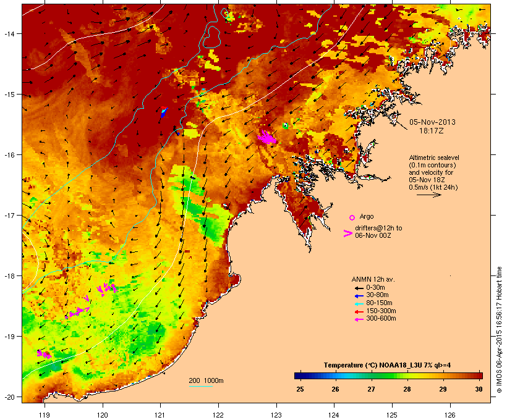The width and height of the screenshot is (507, 420).
Task: Click the '06-Nov 00Z' legend text
Action: [373, 235]
